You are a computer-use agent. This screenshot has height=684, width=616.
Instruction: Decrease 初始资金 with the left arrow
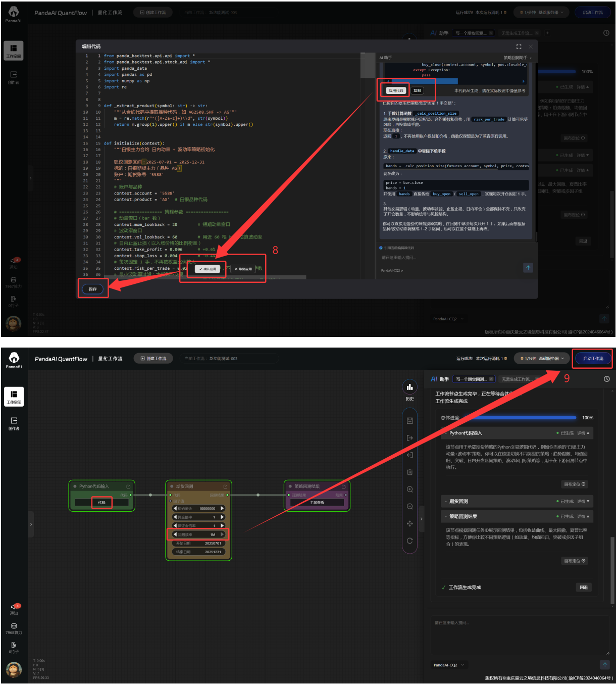[x=175, y=508]
